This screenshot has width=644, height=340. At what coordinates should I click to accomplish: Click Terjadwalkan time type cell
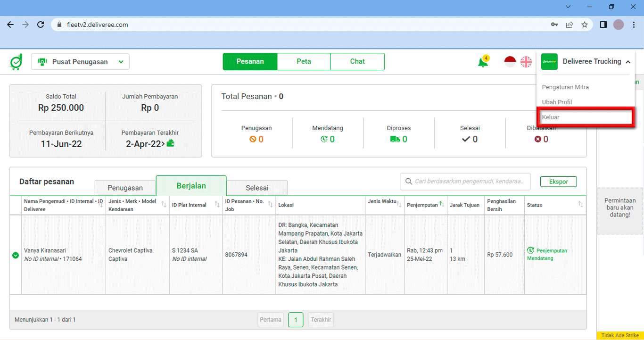pos(385,255)
